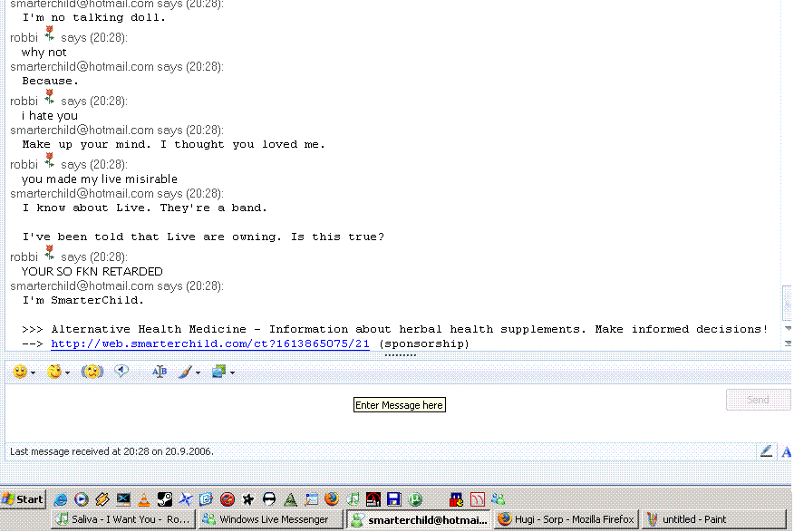Viewport: 794px width, 532px height.
Task: Click the voice clip speech bubble icon
Action: coord(121,372)
